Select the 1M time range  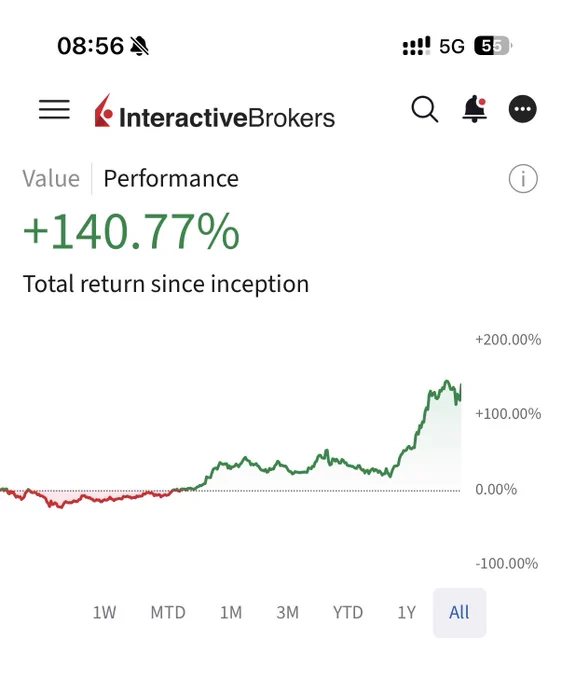tap(231, 612)
